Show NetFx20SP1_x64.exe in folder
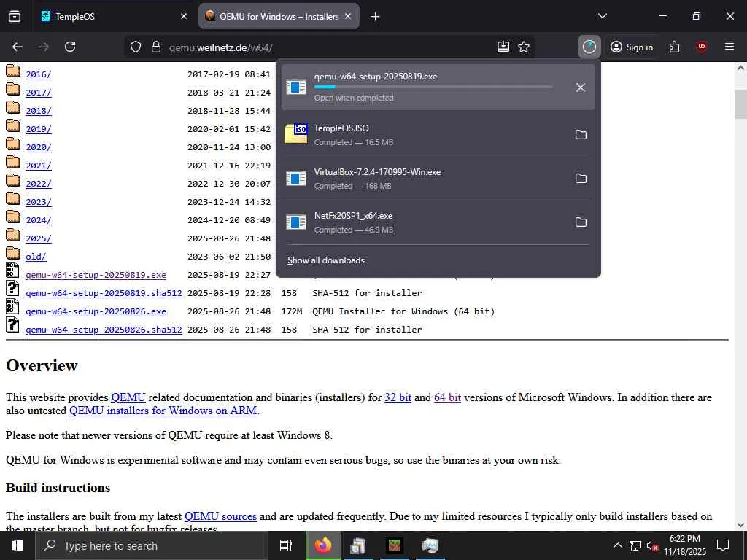Screen dimensions: 747x560 point(581,222)
